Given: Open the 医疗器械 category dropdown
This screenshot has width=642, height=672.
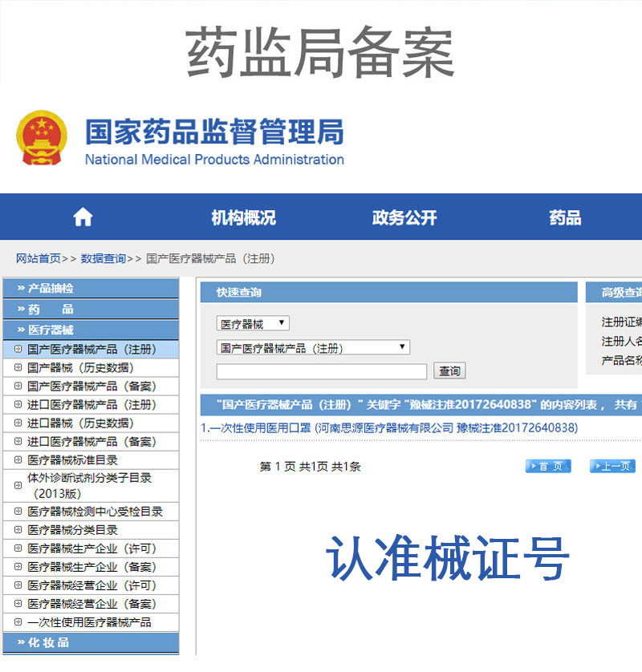Looking at the screenshot, I should coord(253,323).
